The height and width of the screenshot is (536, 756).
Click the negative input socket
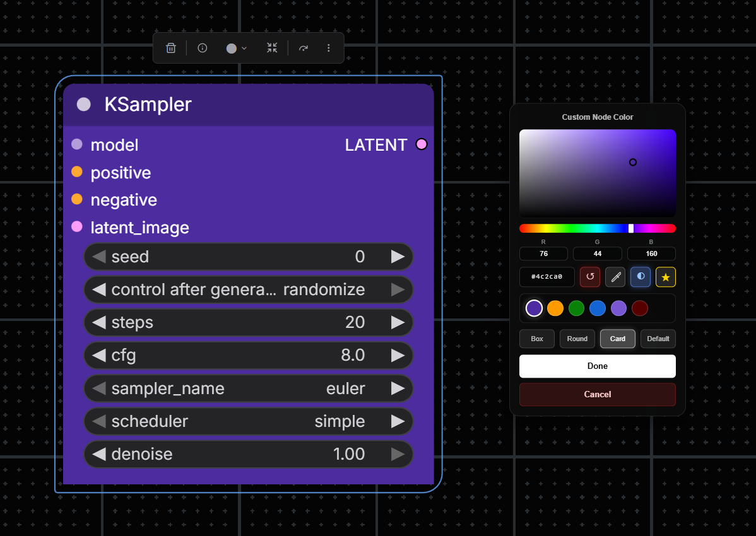pyautogui.click(x=77, y=199)
